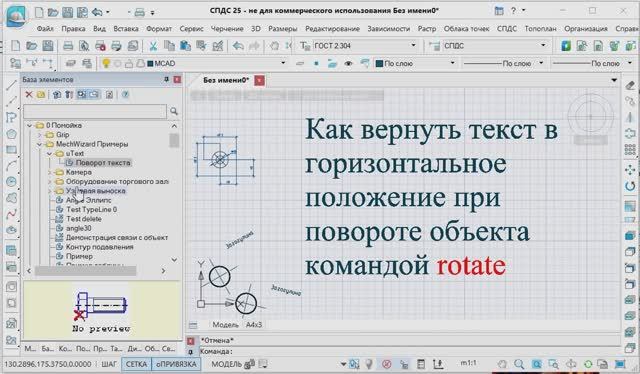Open the Файл menu
Screen dimensions: 640x374
pos(45,29)
